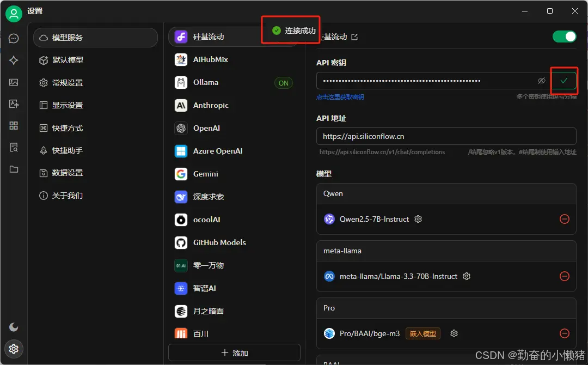Select 深度求索 provider

(x=234, y=197)
